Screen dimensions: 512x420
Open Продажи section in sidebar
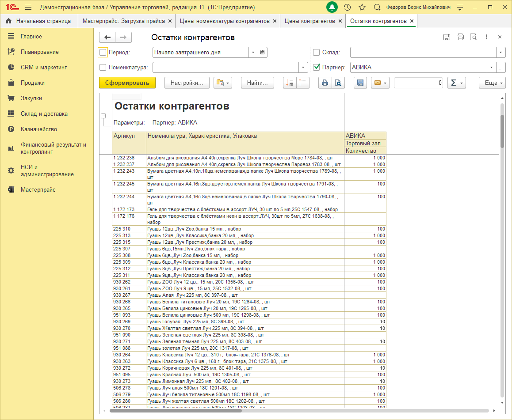coord(32,83)
